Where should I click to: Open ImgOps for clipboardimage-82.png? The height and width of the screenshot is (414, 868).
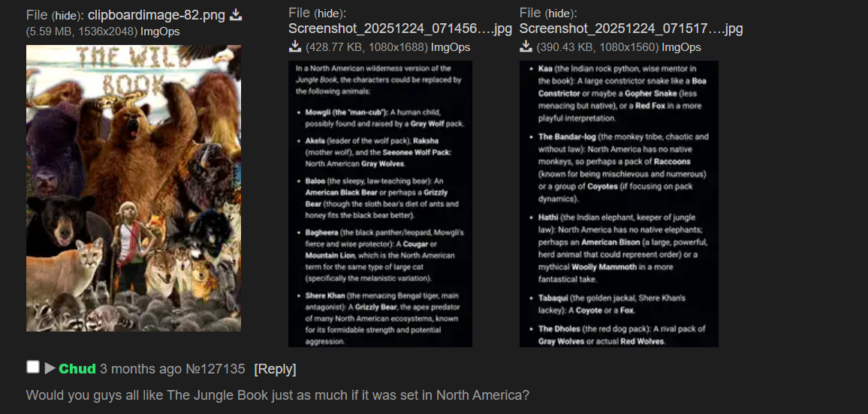tap(160, 31)
